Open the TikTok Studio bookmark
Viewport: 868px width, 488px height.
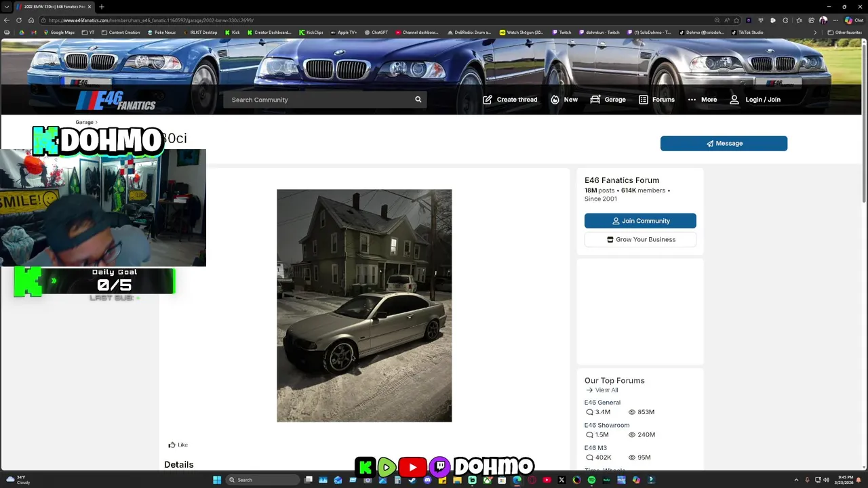[x=747, y=32]
